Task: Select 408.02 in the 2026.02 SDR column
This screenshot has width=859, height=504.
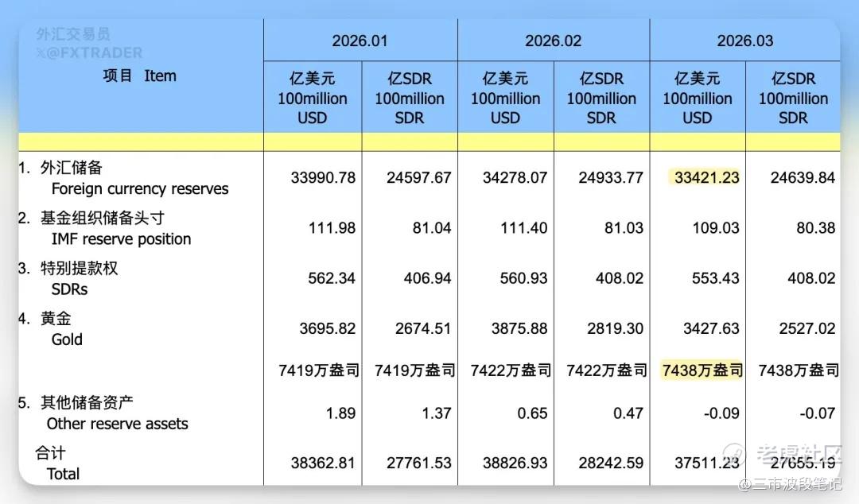Action: click(x=620, y=278)
